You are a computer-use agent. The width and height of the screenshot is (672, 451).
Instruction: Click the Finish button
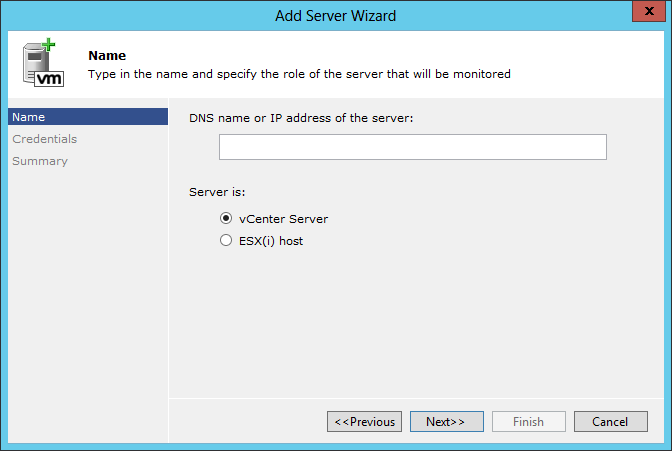529,422
